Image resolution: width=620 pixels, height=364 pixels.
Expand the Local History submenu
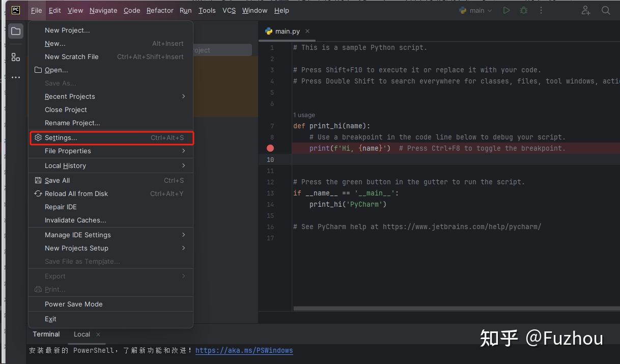click(66, 165)
